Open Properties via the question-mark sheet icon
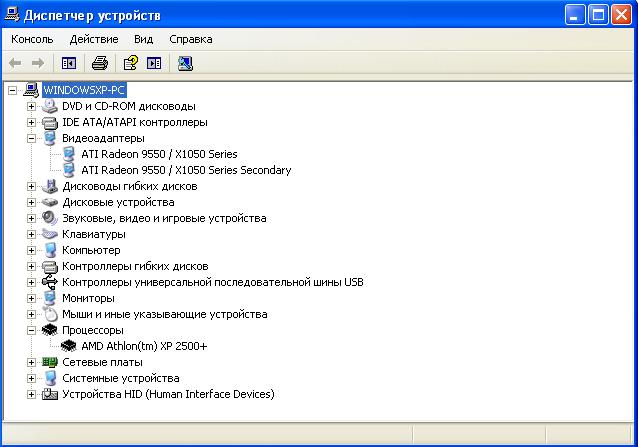 click(x=131, y=63)
